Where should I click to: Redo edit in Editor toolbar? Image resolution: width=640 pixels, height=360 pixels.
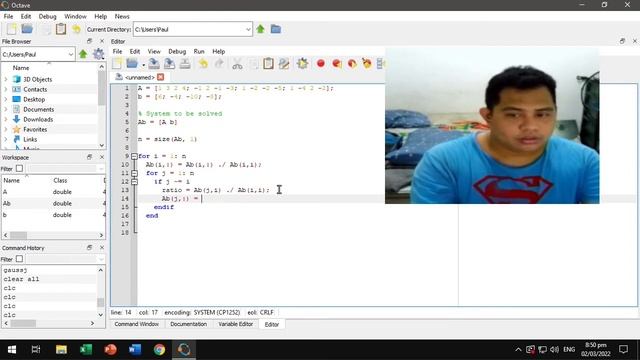tap(219, 63)
